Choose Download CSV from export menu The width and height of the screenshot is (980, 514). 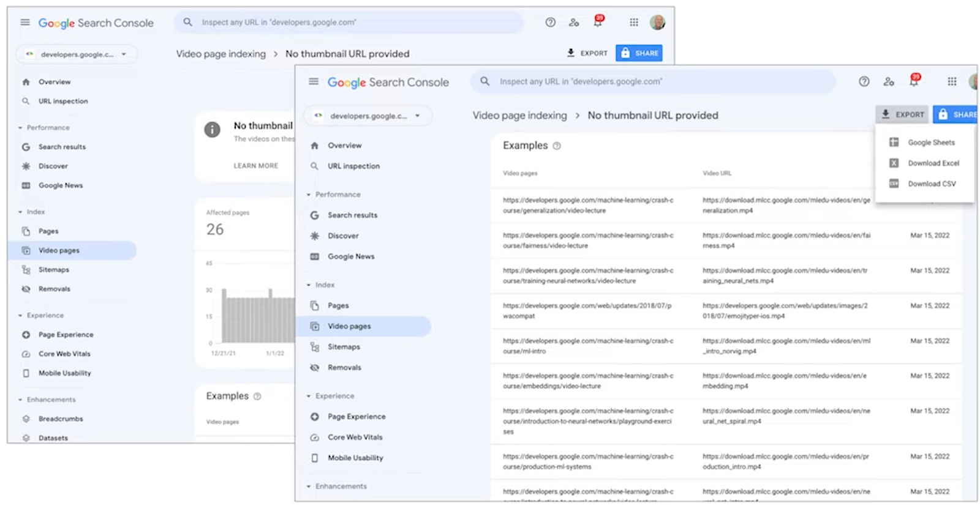coord(925,184)
